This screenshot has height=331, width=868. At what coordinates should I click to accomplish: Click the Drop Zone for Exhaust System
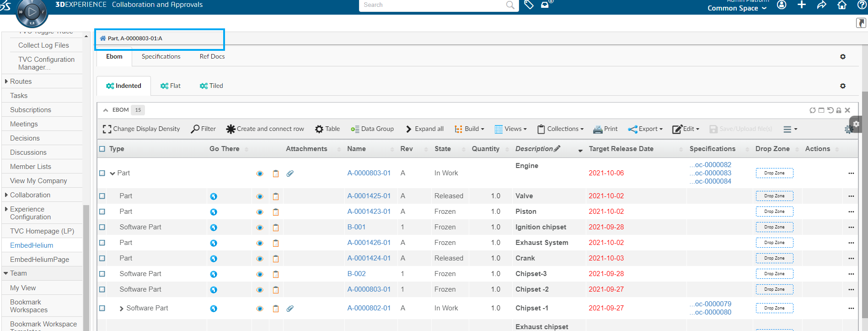774,243
